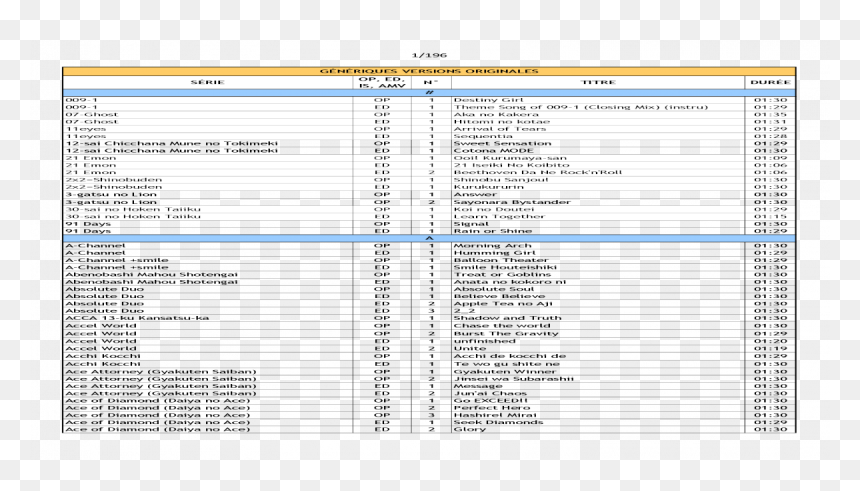Click the title 'Kurukururin'
The height and width of the screenshot is (491, 860).
(488, 187)
